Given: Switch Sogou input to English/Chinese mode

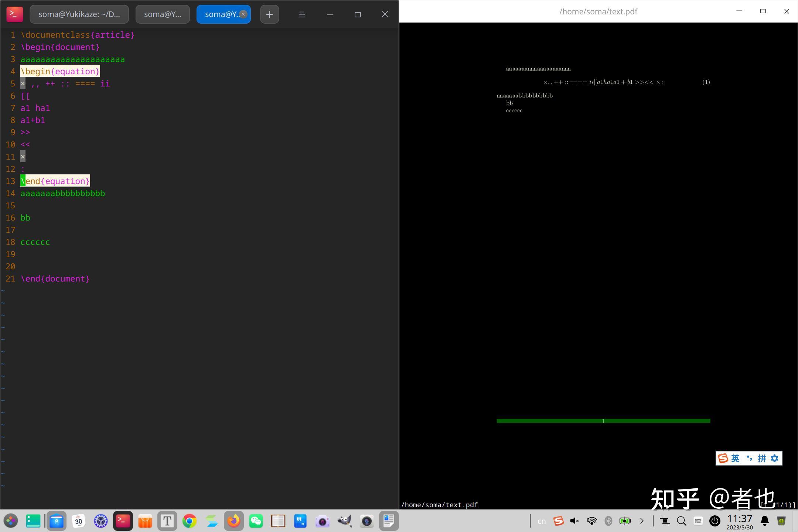Looking at the screenshot, I should pos(735,458).
